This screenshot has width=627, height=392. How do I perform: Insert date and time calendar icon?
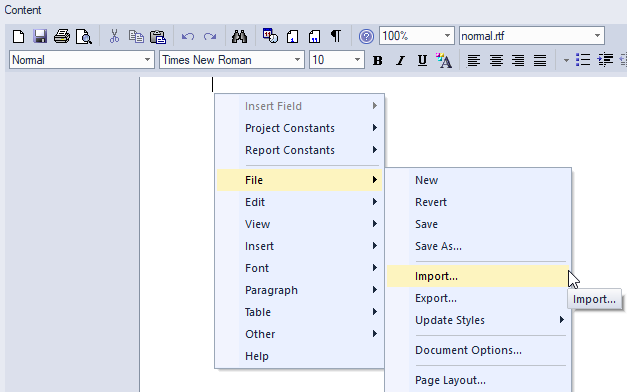pyautogui.click(x=270, y=36)
